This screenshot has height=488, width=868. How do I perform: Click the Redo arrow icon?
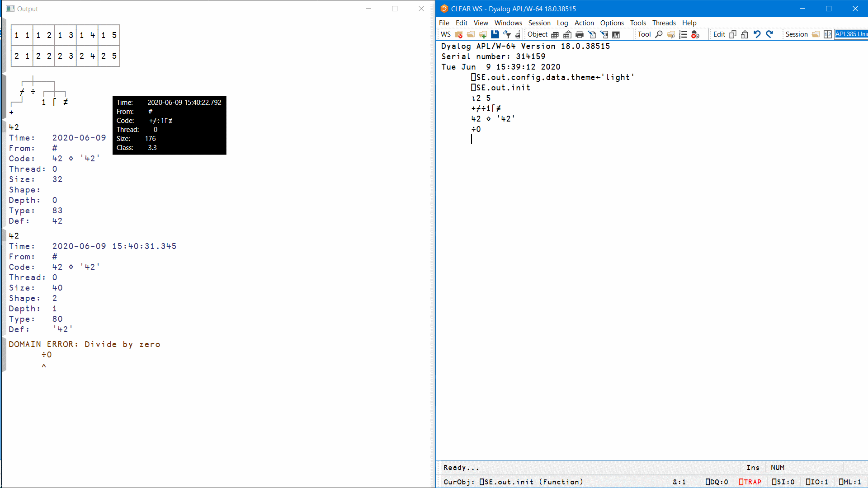pyautogui.click(x=769, y=34)
